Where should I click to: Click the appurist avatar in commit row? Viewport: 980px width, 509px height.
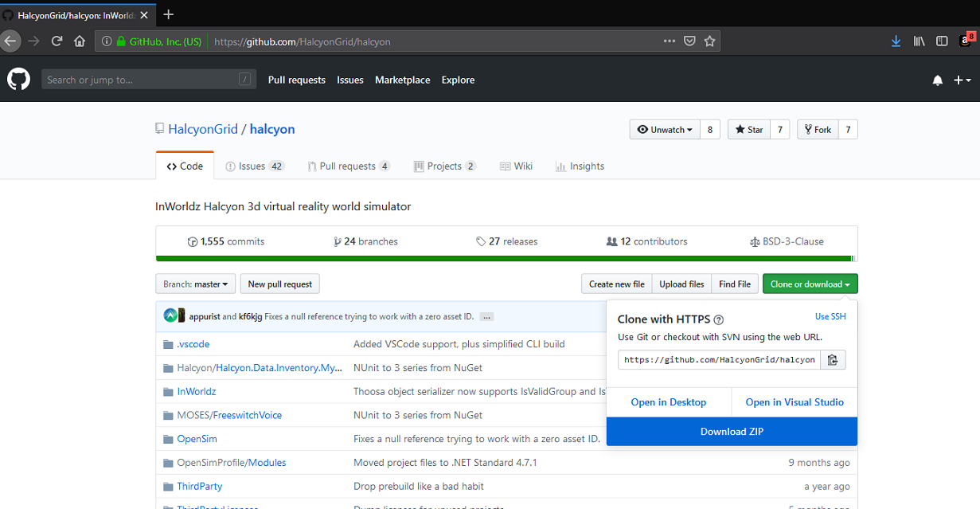170,315
